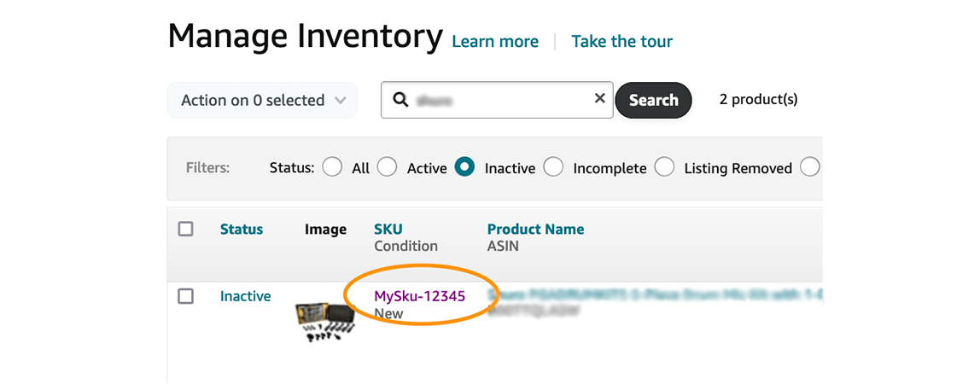Open the Action on 0 selected dropdown
Viewport: 980px width, 384px height.
[263, 101]
